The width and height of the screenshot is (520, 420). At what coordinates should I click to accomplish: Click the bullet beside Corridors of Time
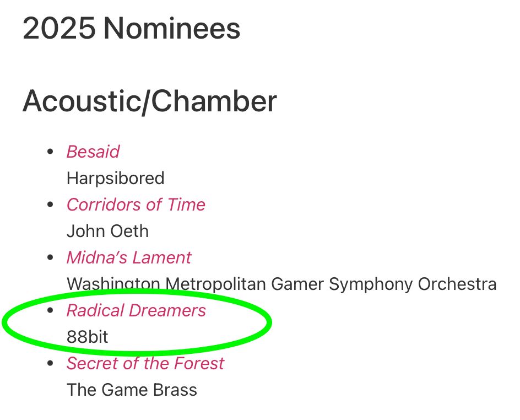(51, 204)
